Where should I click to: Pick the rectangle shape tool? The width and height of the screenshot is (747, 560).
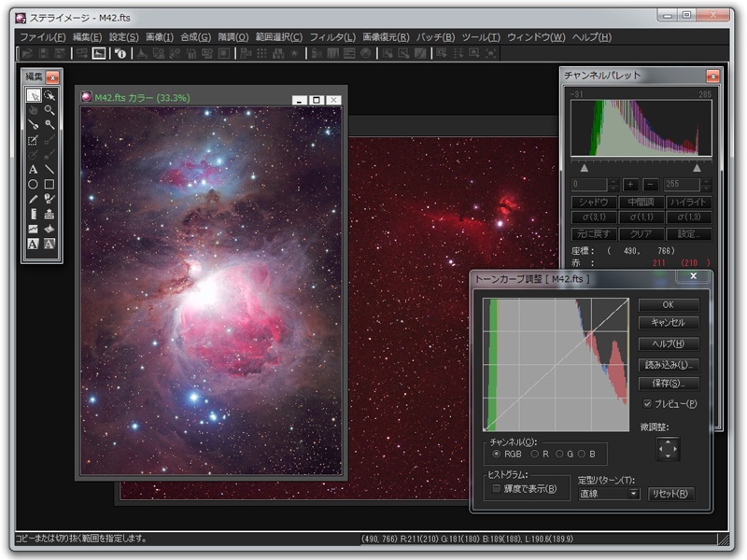[49, 184]
